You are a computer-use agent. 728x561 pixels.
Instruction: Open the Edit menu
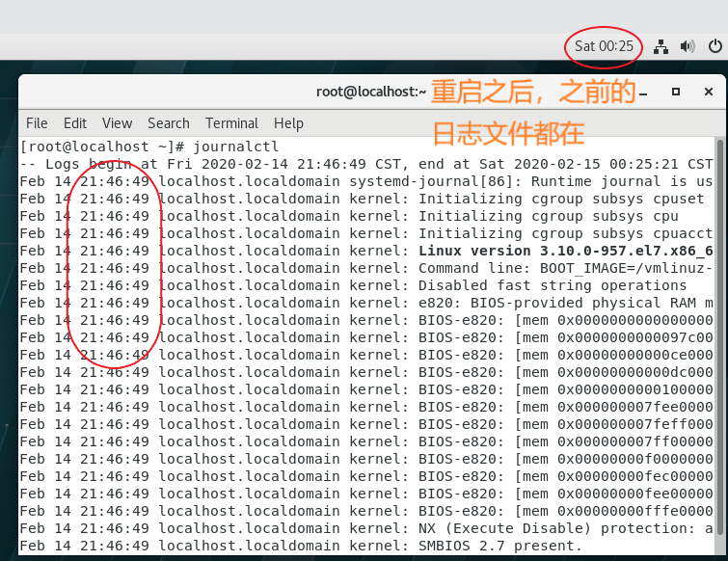pos(75,123)
